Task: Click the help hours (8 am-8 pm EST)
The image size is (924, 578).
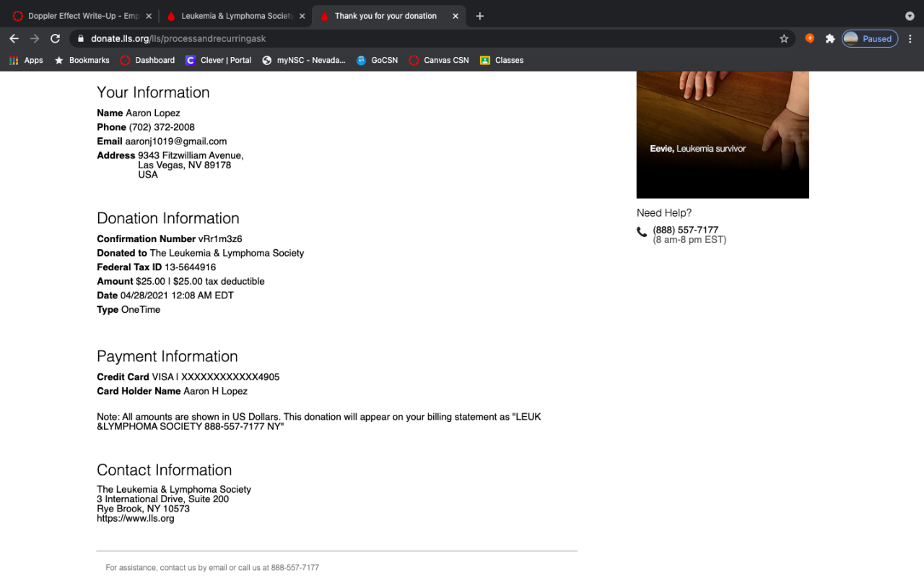Action: click(689, 240)
